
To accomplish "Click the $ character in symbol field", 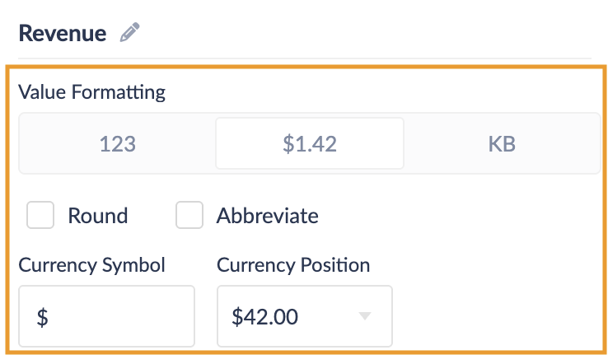I will click(x=42, y=317).
